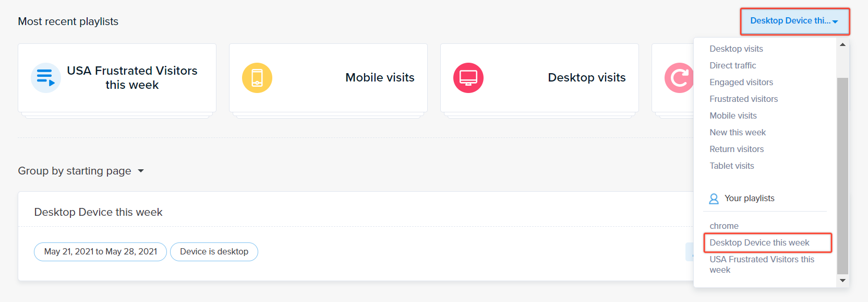
Task: Click the May 21 to May 28 date filter
Action: [100, 252]
